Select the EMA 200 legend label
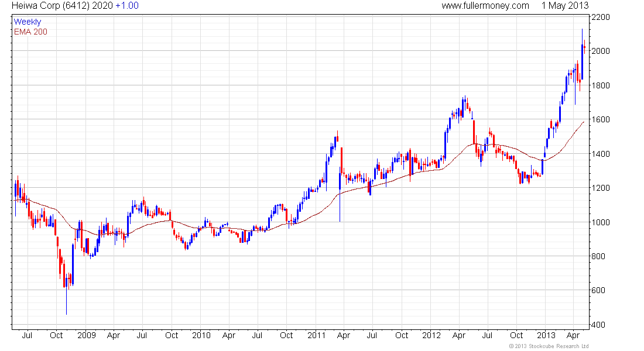 [31, 32]
